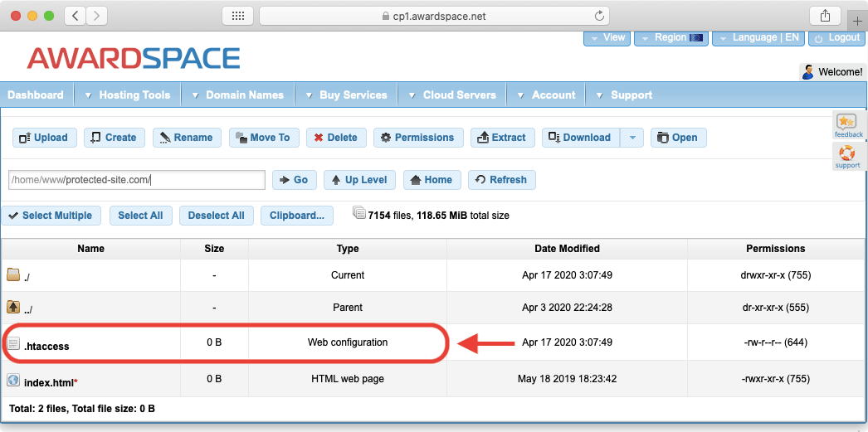
Task: Expand the Buy Services menu
Action: pyautogui.click(x=347, y=95)
